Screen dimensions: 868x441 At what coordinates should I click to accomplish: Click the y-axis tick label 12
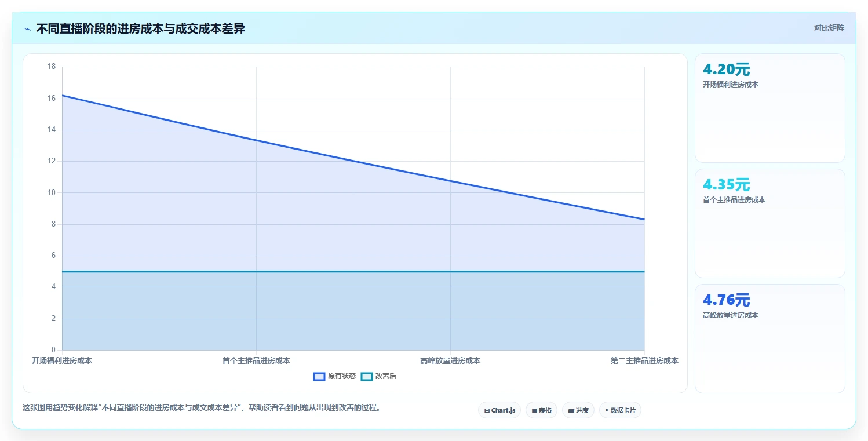tap(52, 161)
